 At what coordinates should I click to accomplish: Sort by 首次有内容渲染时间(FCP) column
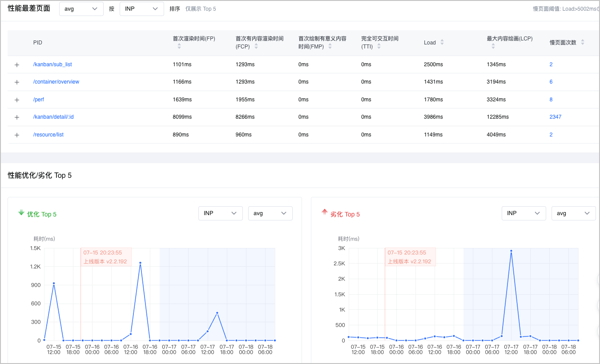pyautogui.click(x=256, y=46)
